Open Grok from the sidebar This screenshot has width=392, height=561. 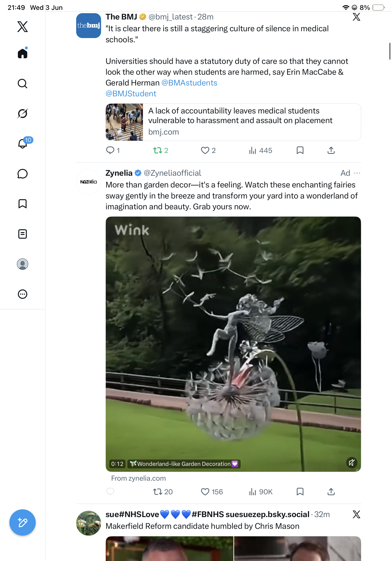click(x=23, y=113)
